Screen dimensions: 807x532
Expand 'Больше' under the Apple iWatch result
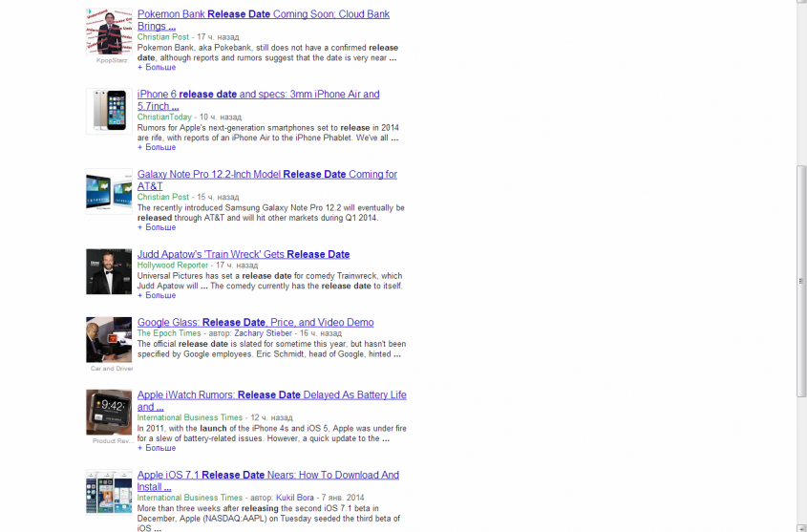[157, 448]
